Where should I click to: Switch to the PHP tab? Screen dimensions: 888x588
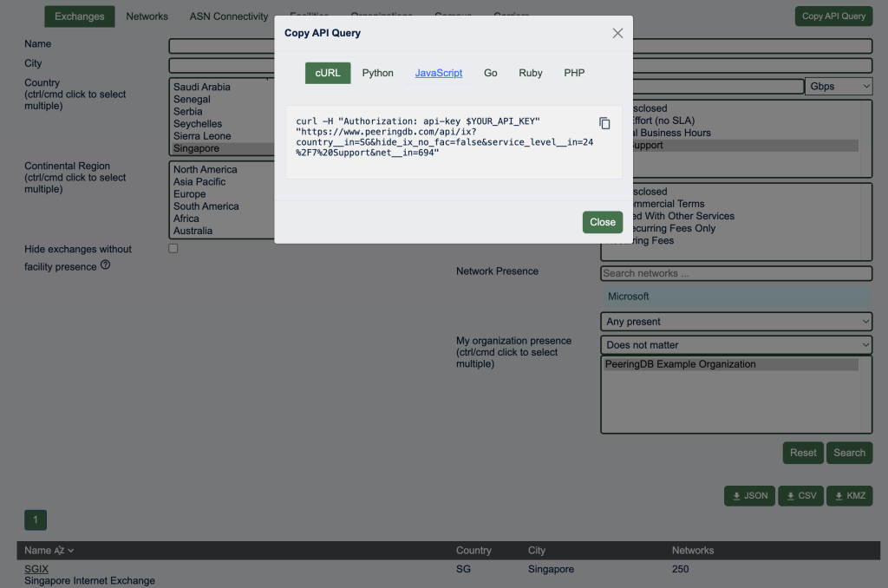[574, 73]
